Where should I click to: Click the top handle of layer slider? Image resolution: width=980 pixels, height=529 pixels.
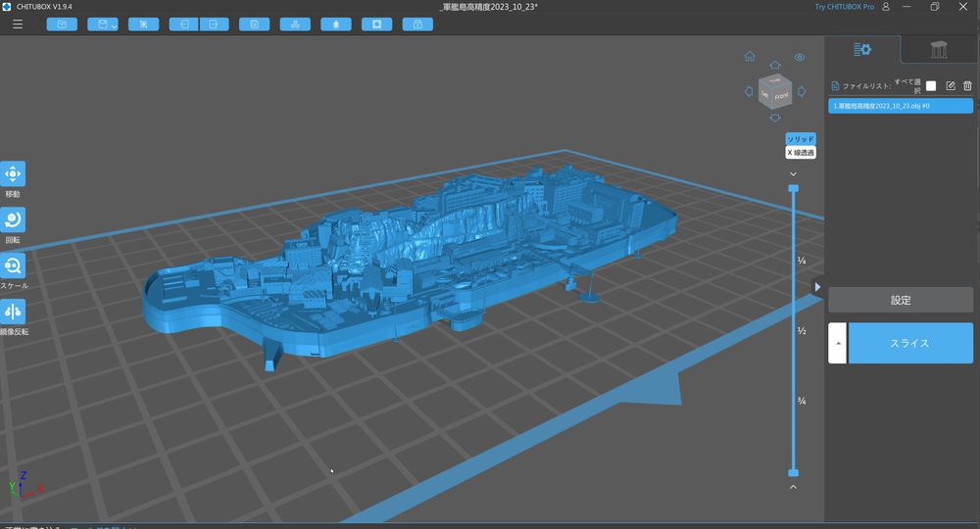794,188
